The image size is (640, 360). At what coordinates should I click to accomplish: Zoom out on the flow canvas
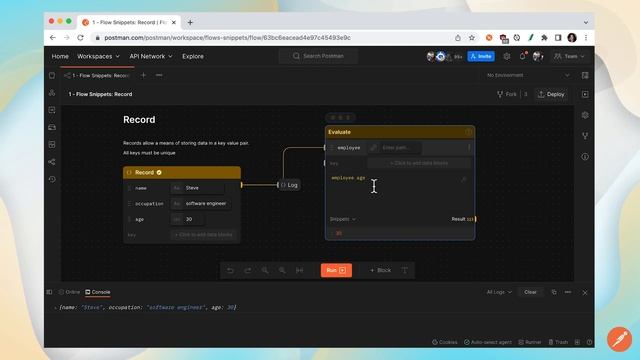pyautogui.click(x=282, y=270)
